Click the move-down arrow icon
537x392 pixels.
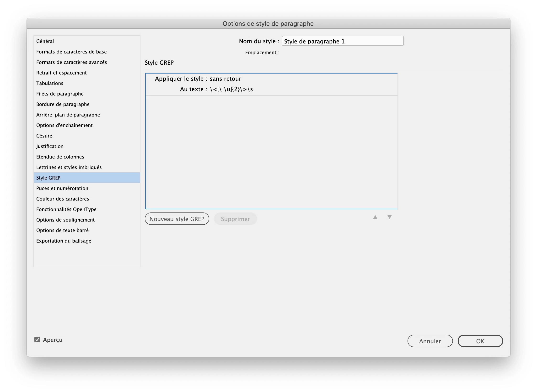(389, 217)
